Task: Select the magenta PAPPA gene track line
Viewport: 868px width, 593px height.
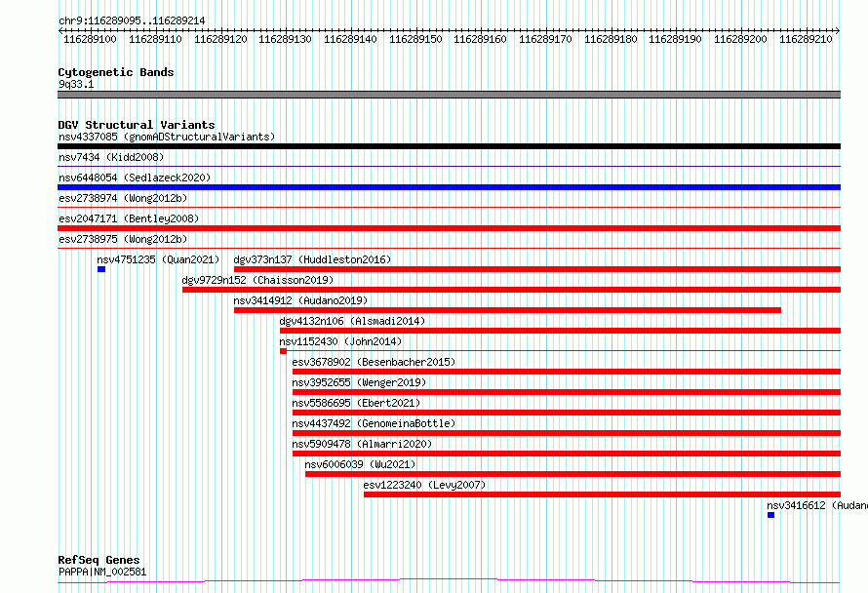Action: click(449, 581)
